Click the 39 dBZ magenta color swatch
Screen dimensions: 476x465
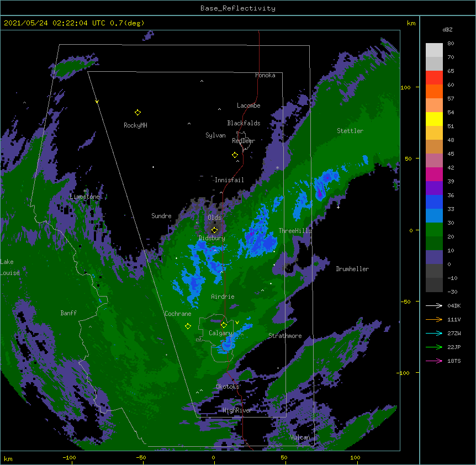click(x=434, y=174)
